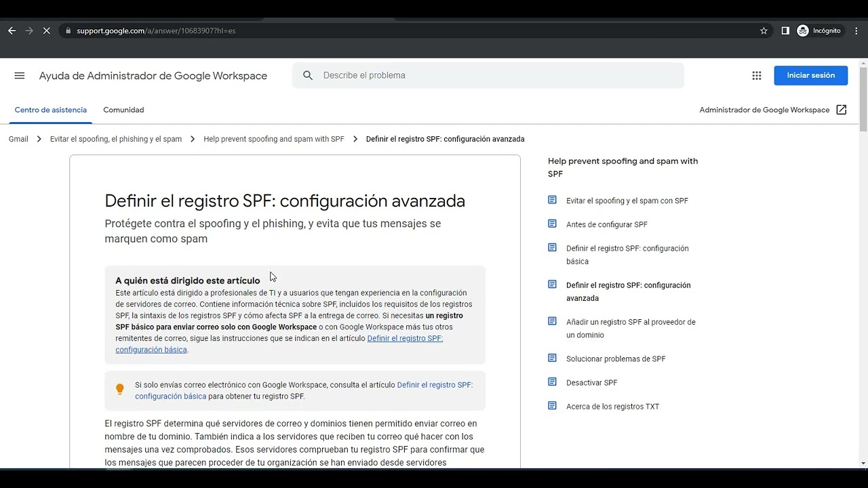Screen dimensions: 868x488
Task: Click the heading 'A quién está dirigido este artículo'
Action: [x=188, y=281]
